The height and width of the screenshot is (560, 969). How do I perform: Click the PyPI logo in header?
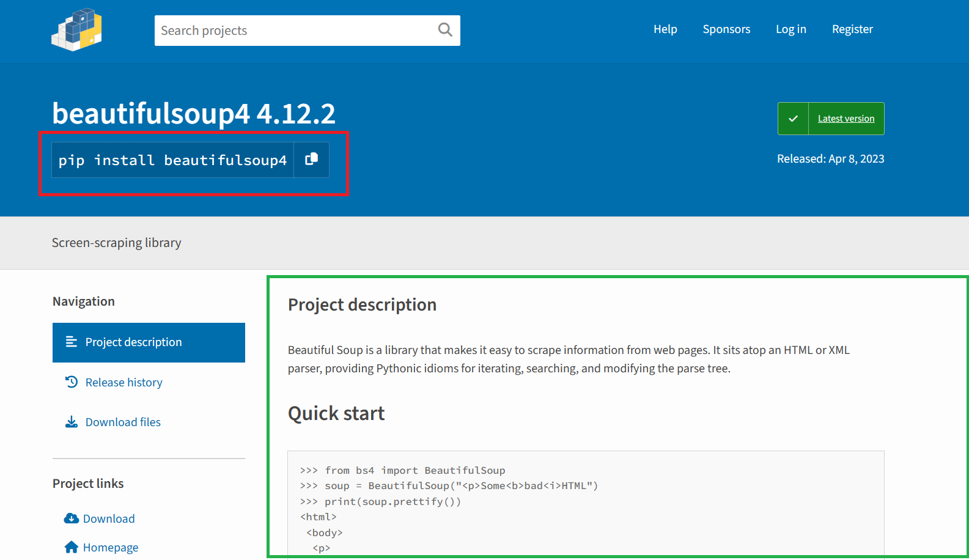tap(76, 29)
